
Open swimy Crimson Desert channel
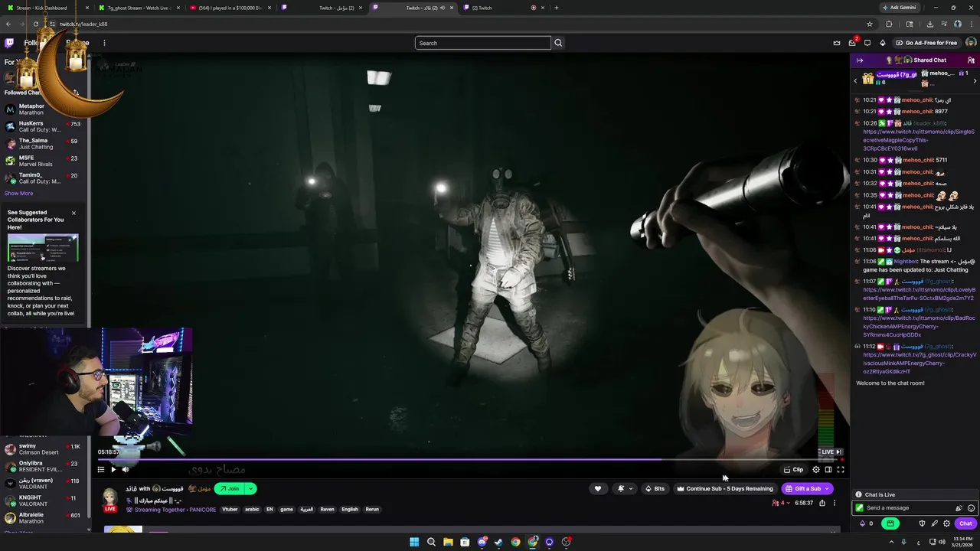coord(44,449)
